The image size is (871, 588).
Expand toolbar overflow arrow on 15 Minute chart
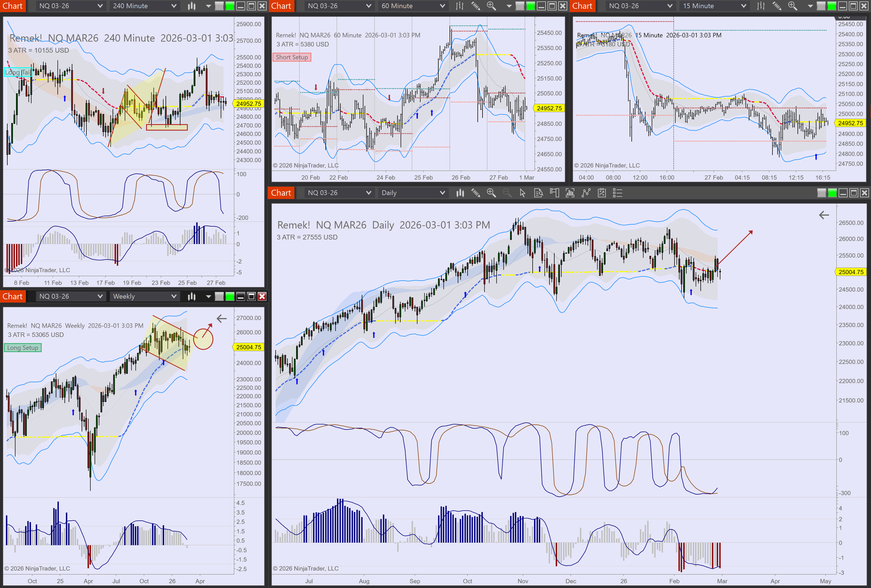click(810, 6)
